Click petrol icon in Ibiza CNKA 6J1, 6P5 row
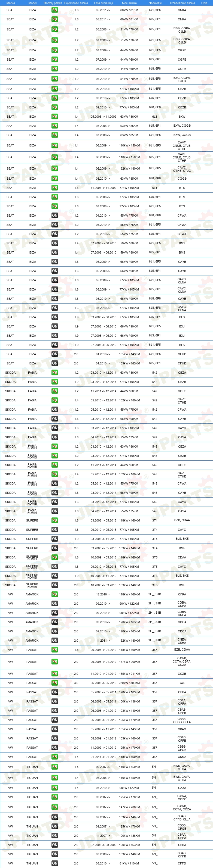This screenshot has height=868, width=213. (54, 10)
